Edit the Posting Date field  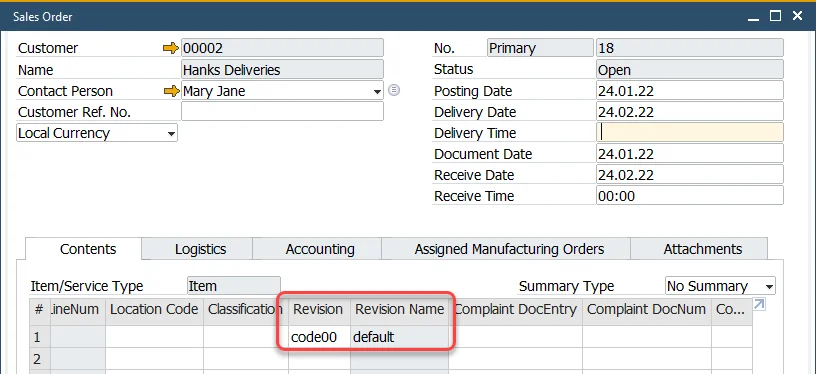point(690,91)
